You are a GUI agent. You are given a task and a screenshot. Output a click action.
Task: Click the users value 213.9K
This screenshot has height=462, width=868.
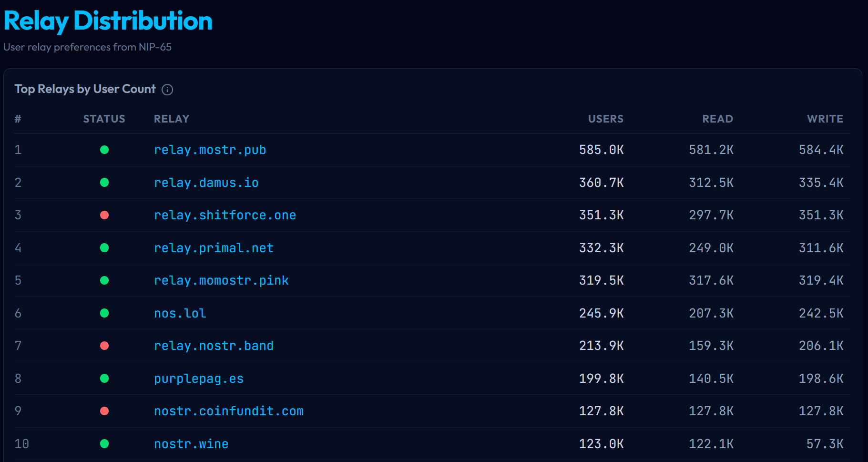pyautogui.click(x=601, y=346)
